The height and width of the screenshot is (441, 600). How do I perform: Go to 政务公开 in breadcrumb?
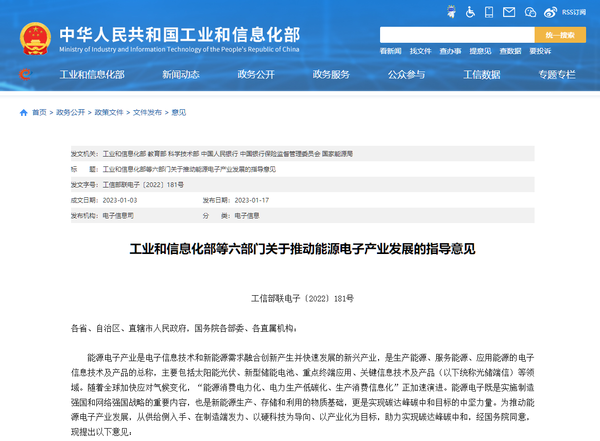[70, 112]
